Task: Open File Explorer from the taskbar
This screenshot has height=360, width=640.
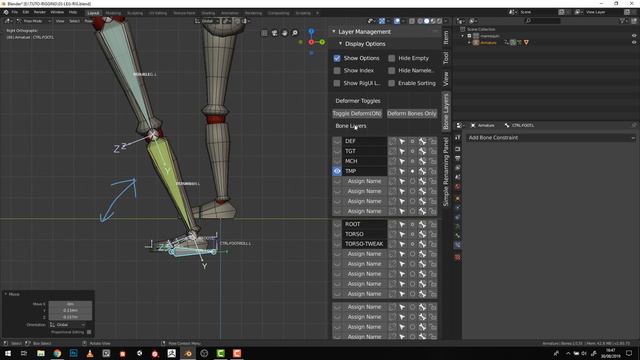Action: tap(41, 353)
